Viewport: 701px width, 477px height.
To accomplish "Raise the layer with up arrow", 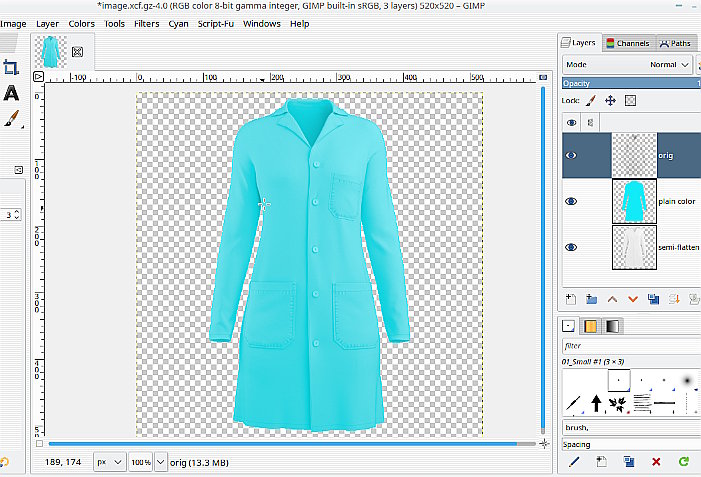I will [x=611, y=298].
